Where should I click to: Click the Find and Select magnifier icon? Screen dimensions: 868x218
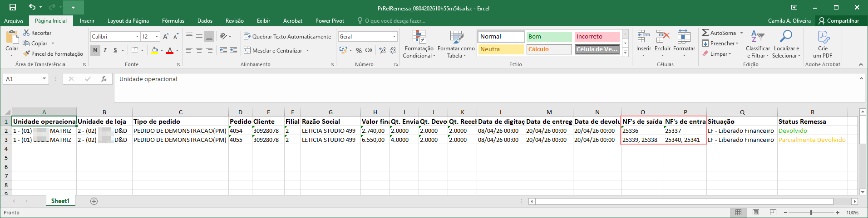click(786, 37)
